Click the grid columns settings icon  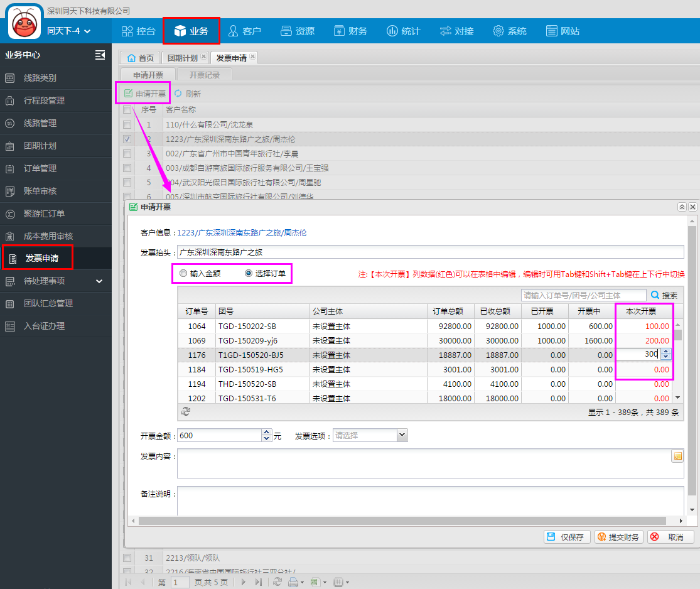pos(338,582)
